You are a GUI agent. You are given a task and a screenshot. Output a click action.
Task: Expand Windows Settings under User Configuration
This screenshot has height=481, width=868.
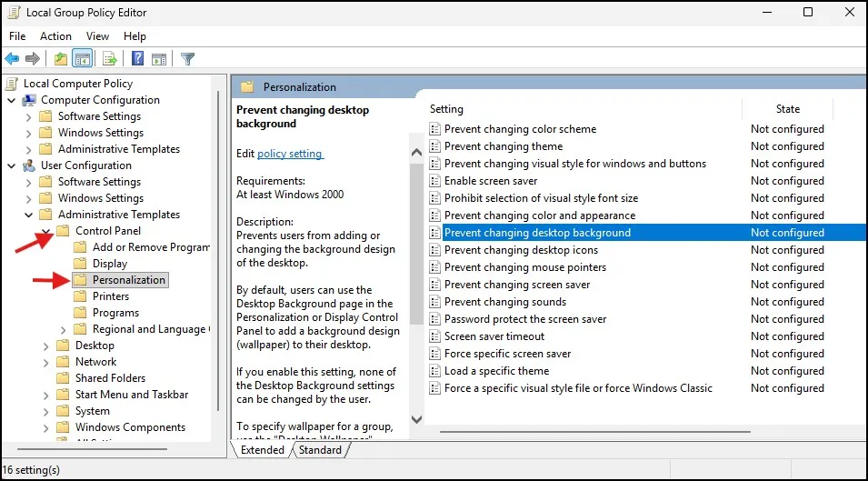(x=29, y=198)
